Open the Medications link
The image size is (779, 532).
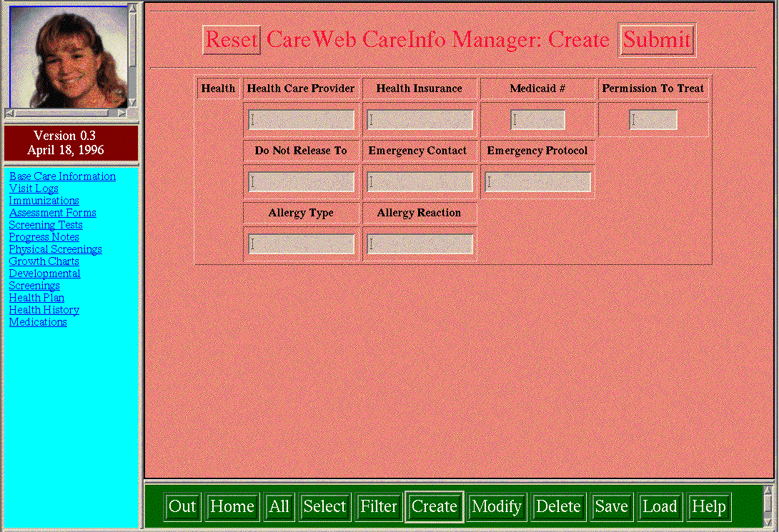coord(38,322)
